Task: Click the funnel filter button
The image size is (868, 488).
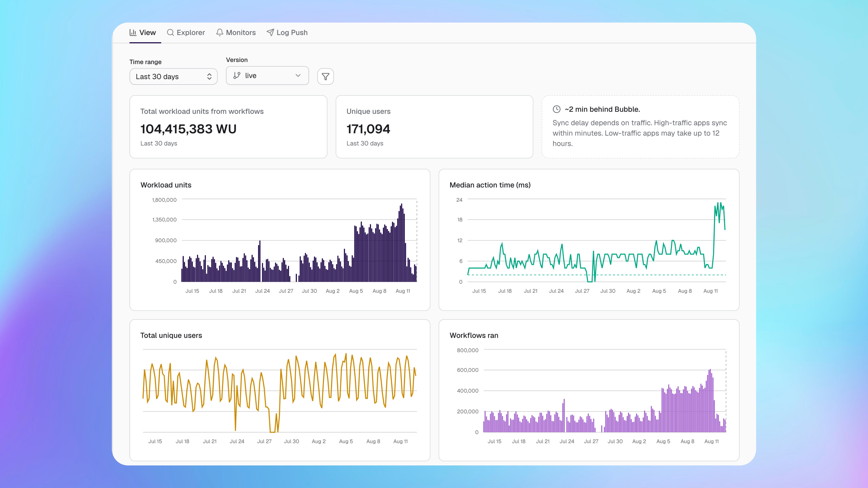Action: point(325,76)
